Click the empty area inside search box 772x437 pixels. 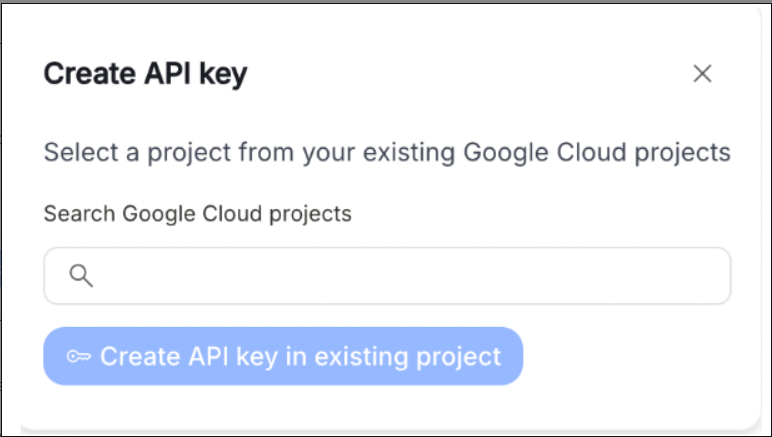tap(409, 276)
